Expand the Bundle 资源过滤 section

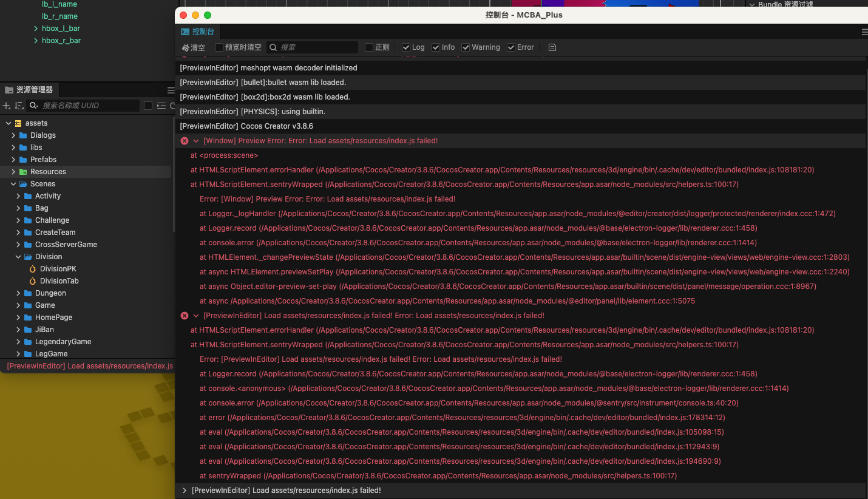753,5
